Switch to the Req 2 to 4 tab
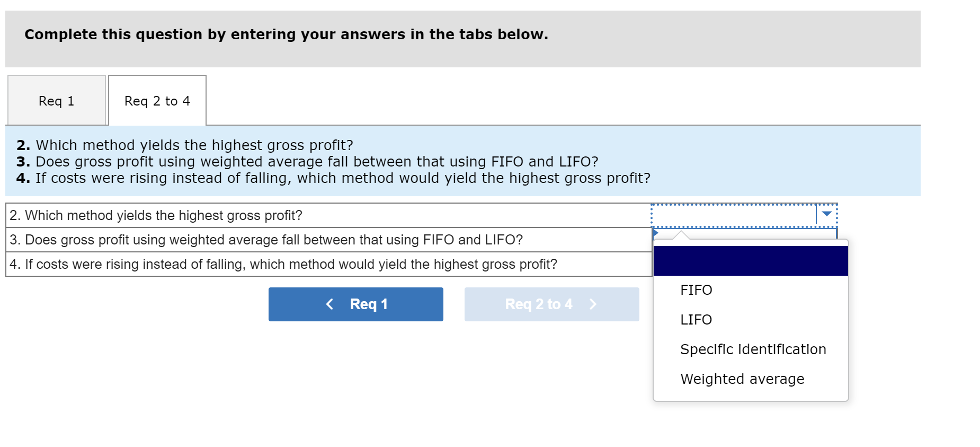 click(x=157, y=100)
